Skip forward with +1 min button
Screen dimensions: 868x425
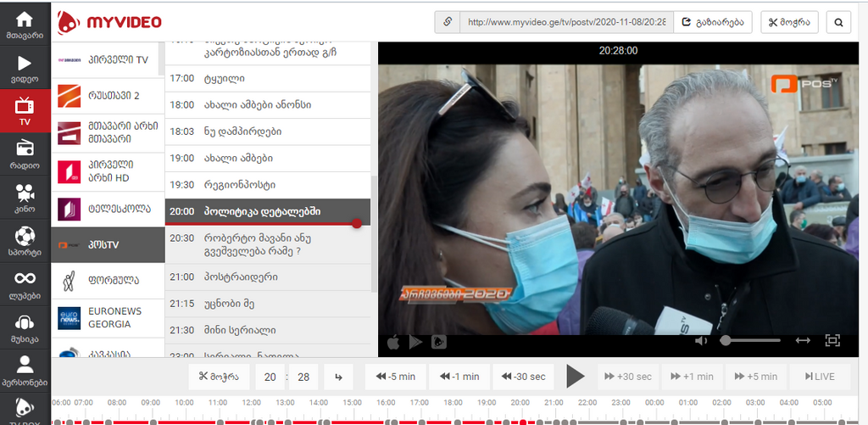692,377
